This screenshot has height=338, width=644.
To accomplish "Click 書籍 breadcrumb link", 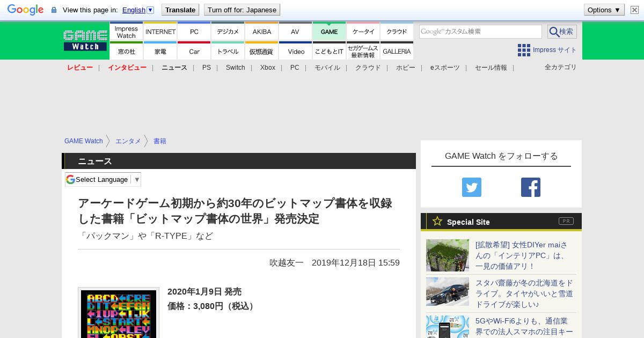I will tap(160, 141).
